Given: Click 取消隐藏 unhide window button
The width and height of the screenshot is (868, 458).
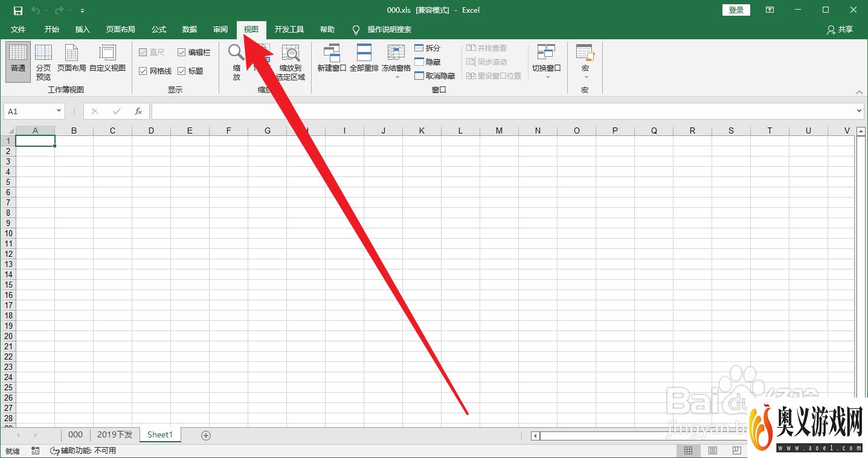Looking at the screenshot, I should point(435,76).
